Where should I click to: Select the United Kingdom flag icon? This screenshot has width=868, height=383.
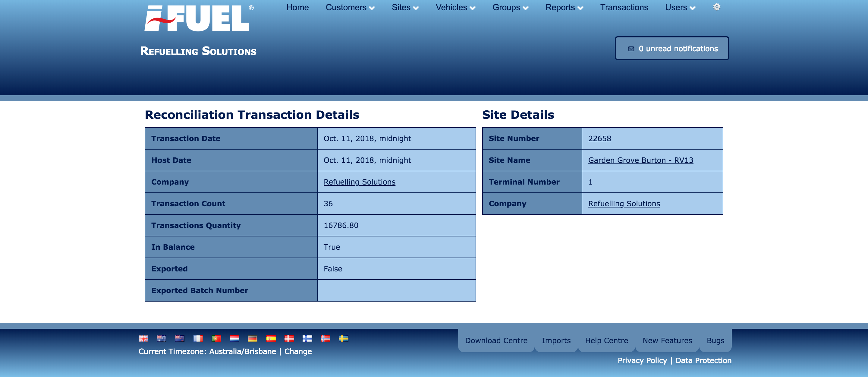point(143,338)
